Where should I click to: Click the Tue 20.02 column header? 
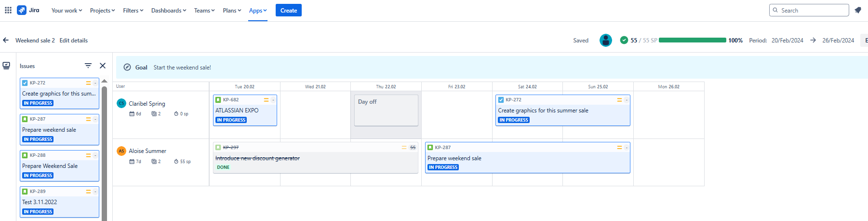tap(245, 87)
